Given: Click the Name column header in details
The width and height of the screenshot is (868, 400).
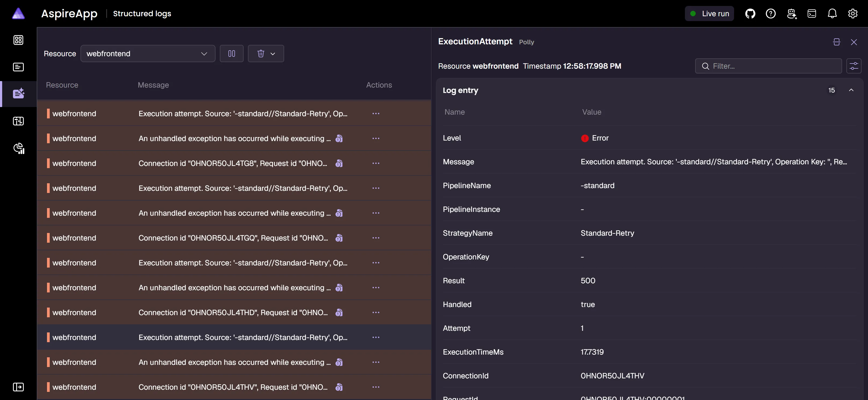Looking at the screenshot, I should point(455,112).
